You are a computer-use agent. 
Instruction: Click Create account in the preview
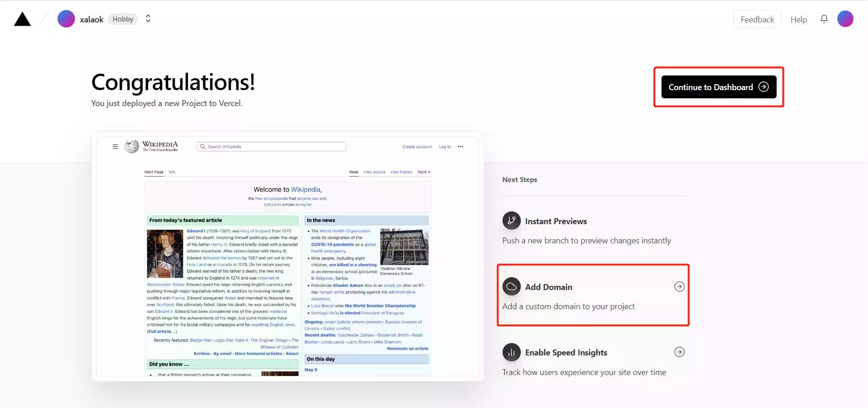(417, 147)
